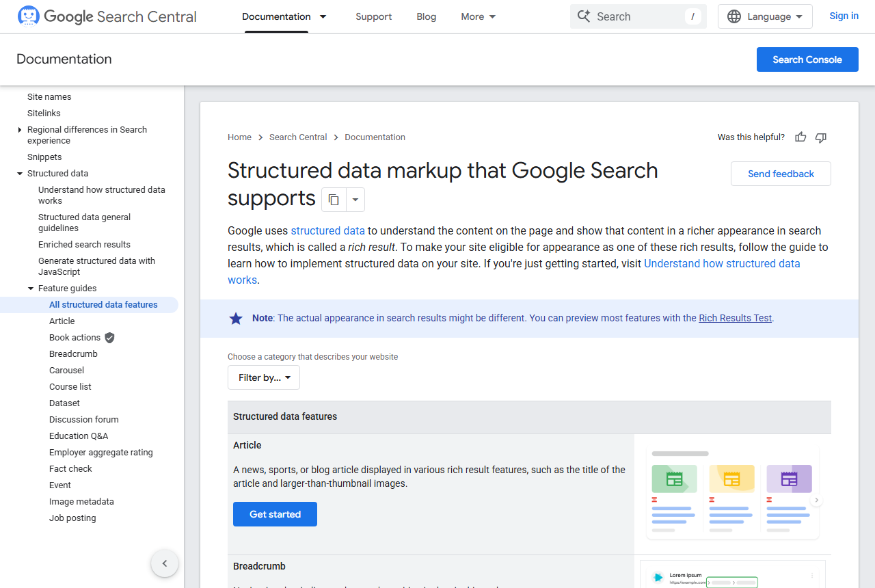Click the Google Search Central logo

[107, 16]
